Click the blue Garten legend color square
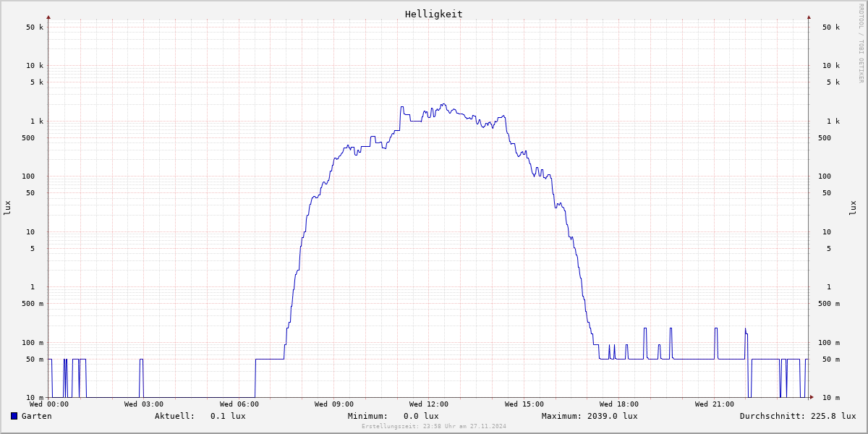This screenshot has width=868, height=434. click(x=14, y=416)
